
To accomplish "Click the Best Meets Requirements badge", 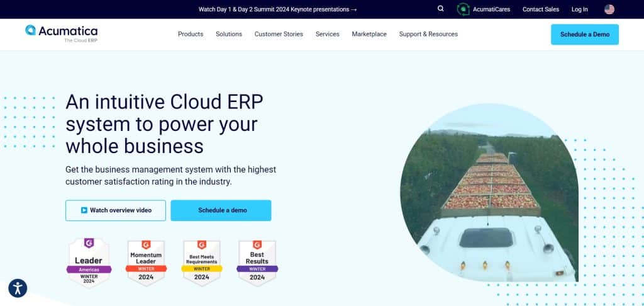I will point(202,263).
